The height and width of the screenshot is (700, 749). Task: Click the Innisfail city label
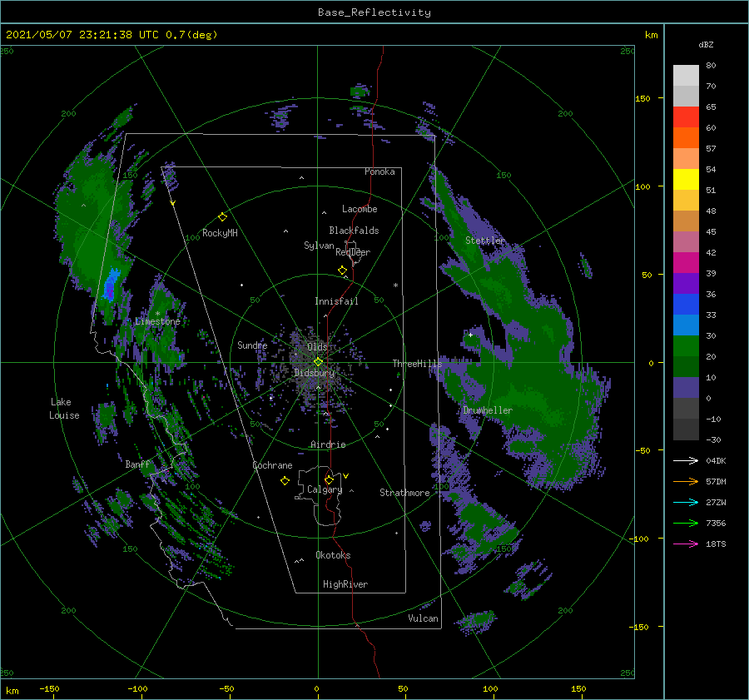336,301
